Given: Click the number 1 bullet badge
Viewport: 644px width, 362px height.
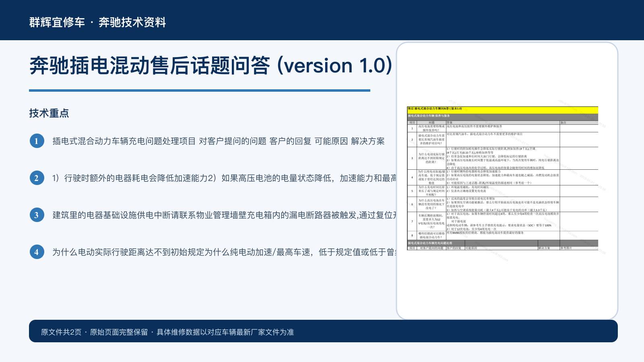Looking at the screenshot, I should [37, 141].
